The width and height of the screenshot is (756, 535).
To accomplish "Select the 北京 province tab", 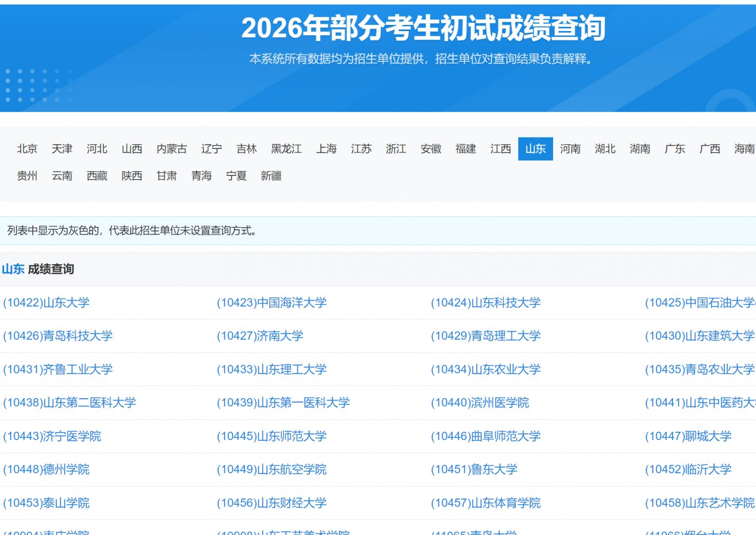I will [27, 149].
